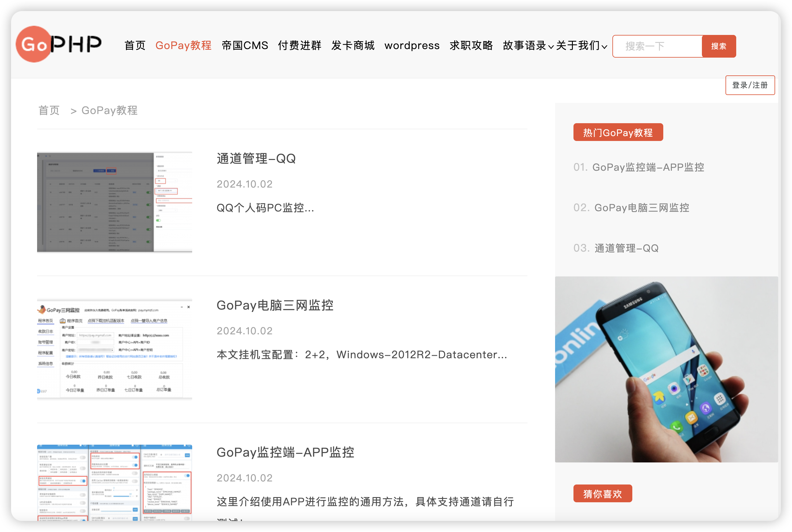Open 发卡商城 menu item
Viewport: 792px width, 532px height.
point(352,45)
